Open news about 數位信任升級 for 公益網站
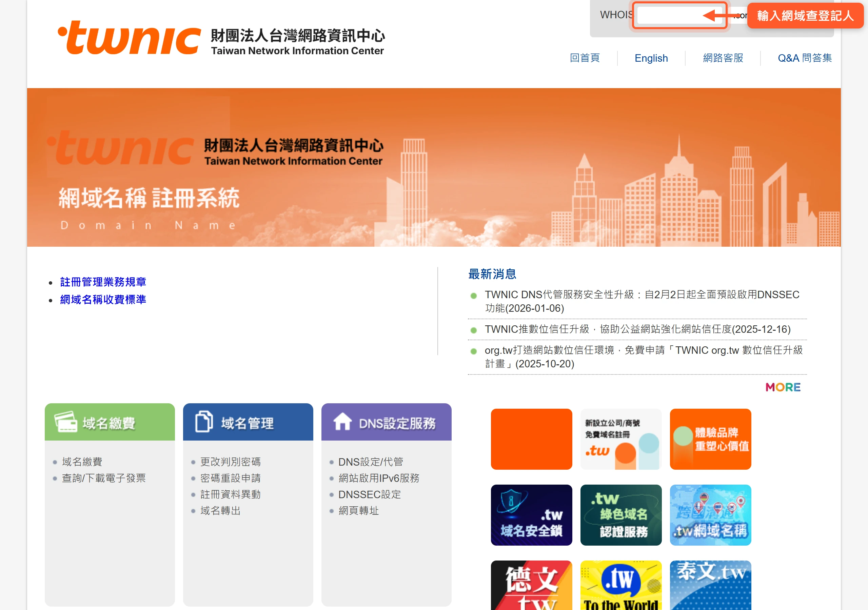The image size is (868, 610). tap(638, 329)
